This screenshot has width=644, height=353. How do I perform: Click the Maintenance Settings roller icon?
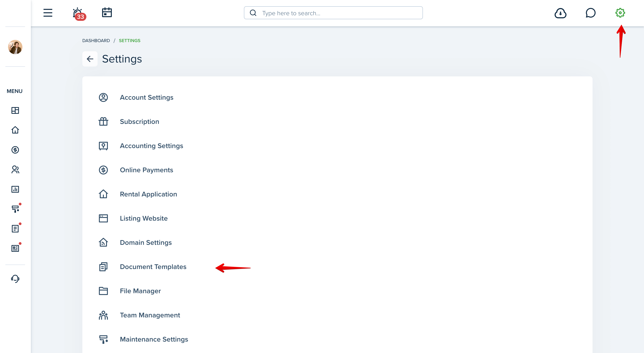(104, 340)
